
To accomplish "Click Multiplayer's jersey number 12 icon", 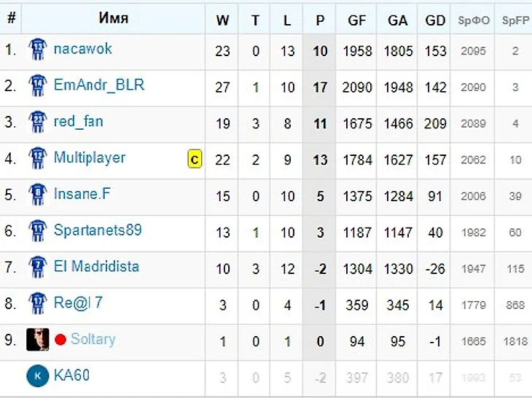I will [x=38, y=158].
